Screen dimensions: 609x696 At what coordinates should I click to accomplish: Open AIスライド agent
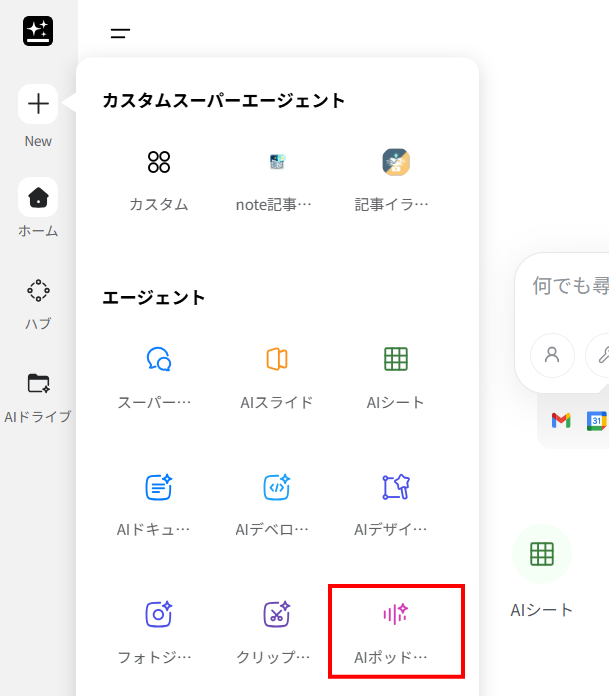tap(277, 374)
